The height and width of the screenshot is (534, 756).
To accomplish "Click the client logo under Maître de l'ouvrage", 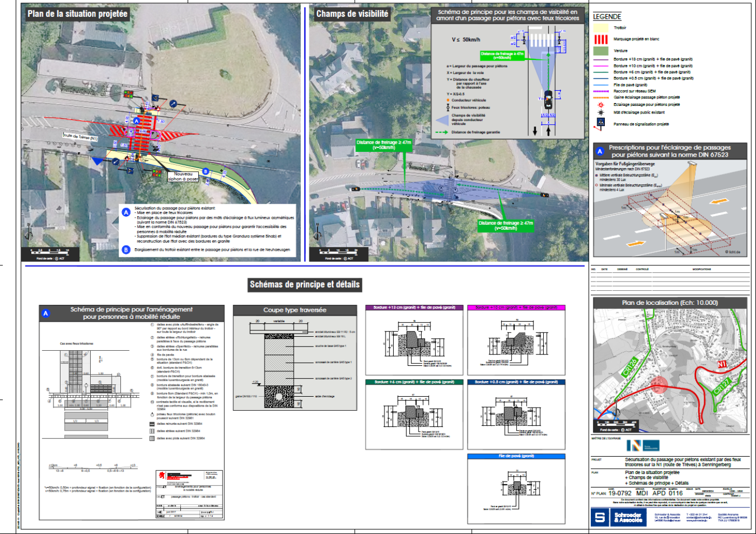I will pyautogui.click(x=643, y=446).
